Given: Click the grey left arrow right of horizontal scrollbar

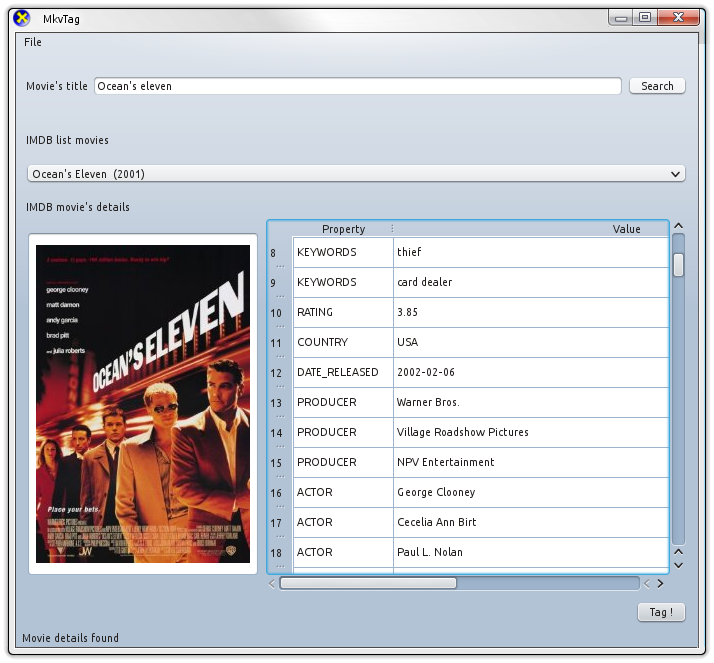Looking at the screenshot, I should 647,584.
